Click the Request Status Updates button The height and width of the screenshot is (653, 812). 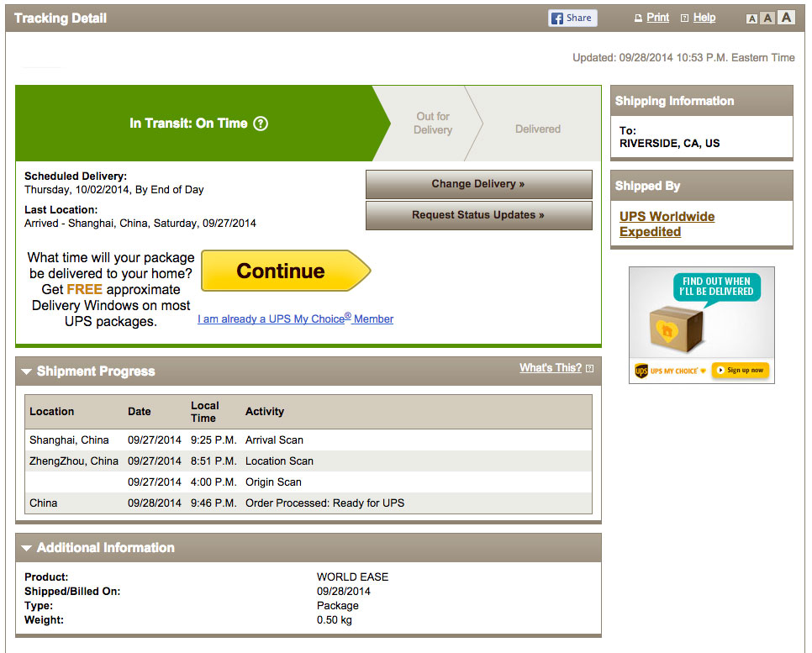click(x=478, y=215)
